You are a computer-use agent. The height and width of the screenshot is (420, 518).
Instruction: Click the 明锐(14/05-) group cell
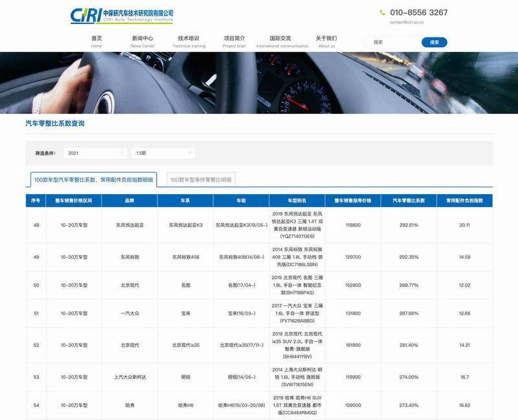242,377
